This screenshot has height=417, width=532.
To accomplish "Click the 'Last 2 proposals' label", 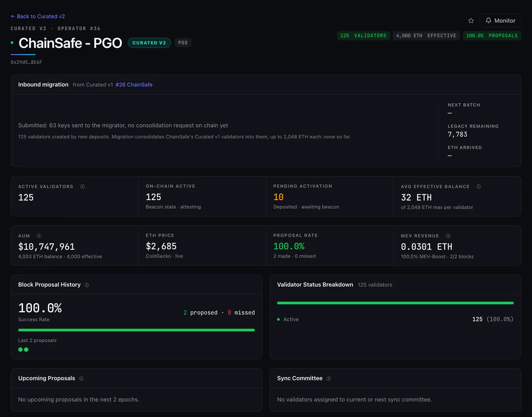I will (x=37, y=341).
